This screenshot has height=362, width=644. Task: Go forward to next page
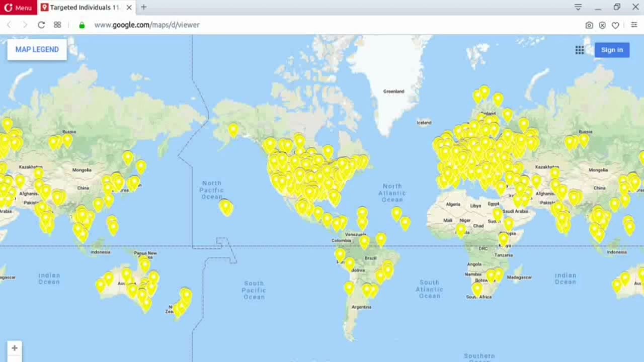pyautogui.click(x=25, y=25)
